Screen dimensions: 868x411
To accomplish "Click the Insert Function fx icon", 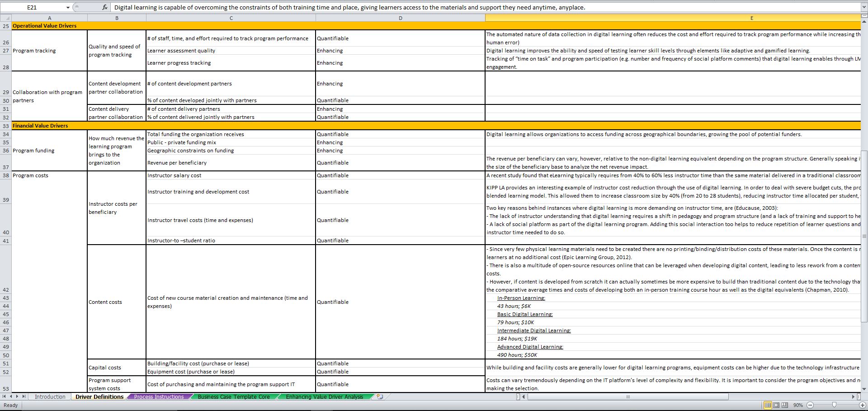I will click(104, 7).
